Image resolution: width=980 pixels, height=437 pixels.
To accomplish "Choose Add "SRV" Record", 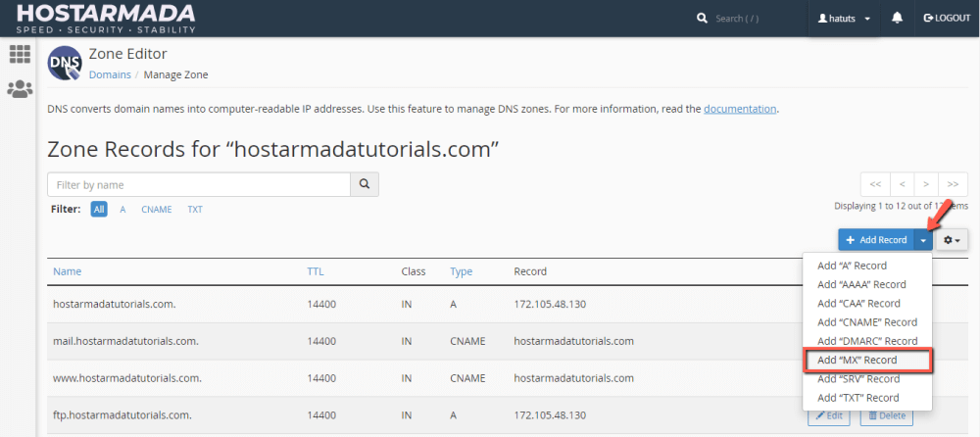I will (858, 379).
